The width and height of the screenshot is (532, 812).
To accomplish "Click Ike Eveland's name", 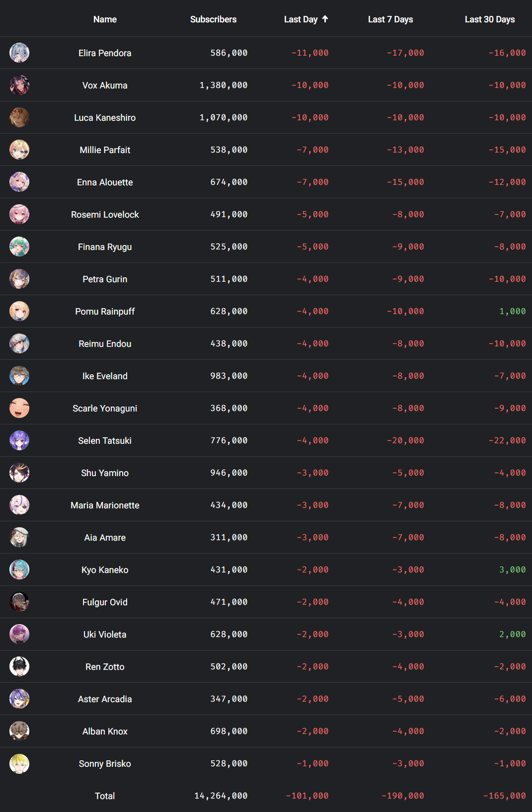I will [x=105, y=376].
